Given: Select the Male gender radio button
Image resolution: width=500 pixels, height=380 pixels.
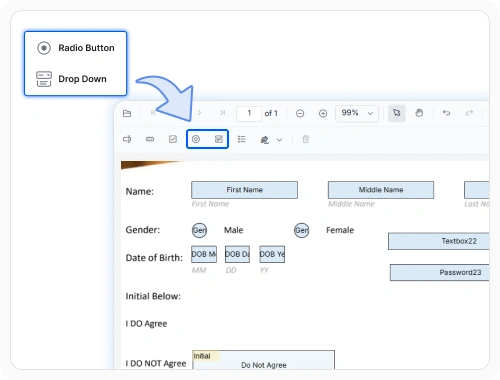Looking at the screenshot, I should tap(199, 230).
